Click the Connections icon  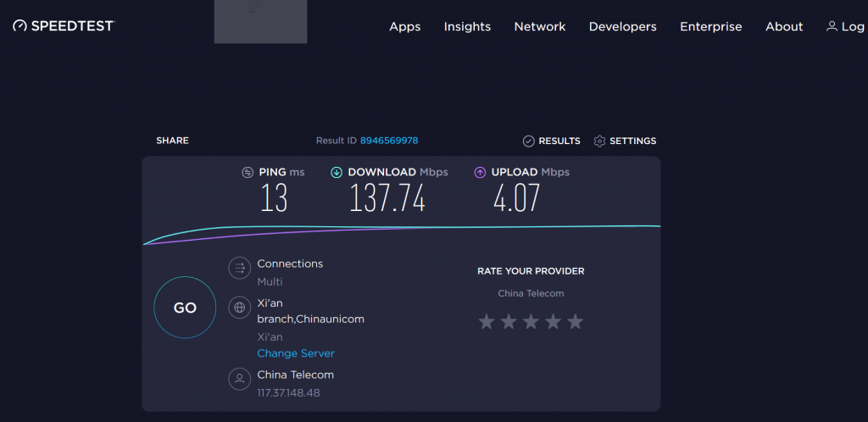240,269
